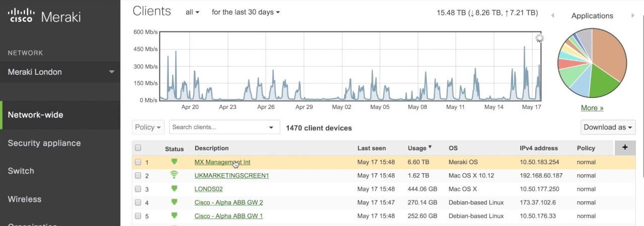Image resolution: width=644 pixels, height=226 pixels.
Task: Open the Policy dropdown button
Action: pyautogui.click(x=148, y=127)
